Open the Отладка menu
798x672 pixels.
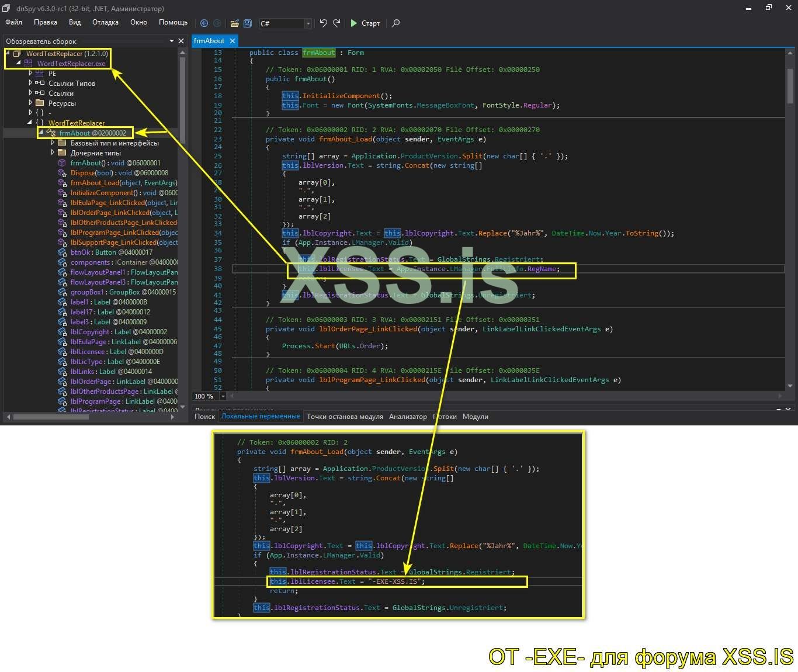point(105,22)
